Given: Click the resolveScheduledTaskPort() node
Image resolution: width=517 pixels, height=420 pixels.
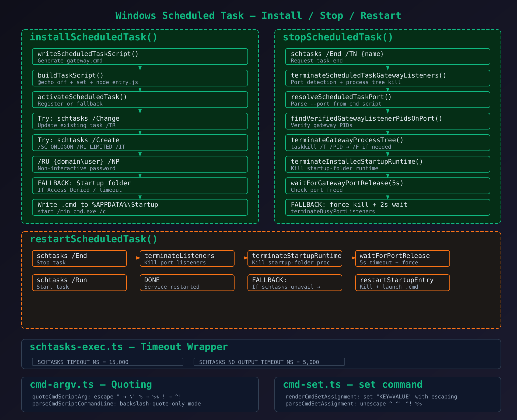Looking at the screenshot, I should [387, 100].
